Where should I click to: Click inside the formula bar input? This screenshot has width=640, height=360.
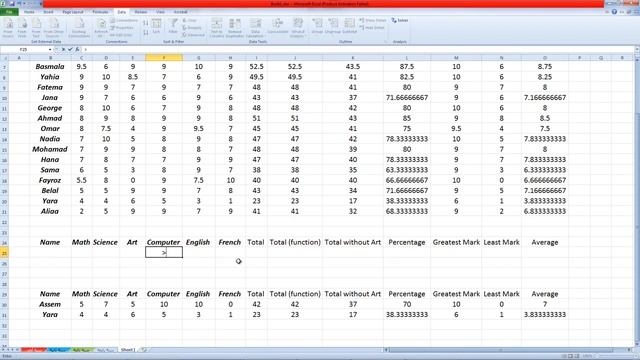point(357,49)
